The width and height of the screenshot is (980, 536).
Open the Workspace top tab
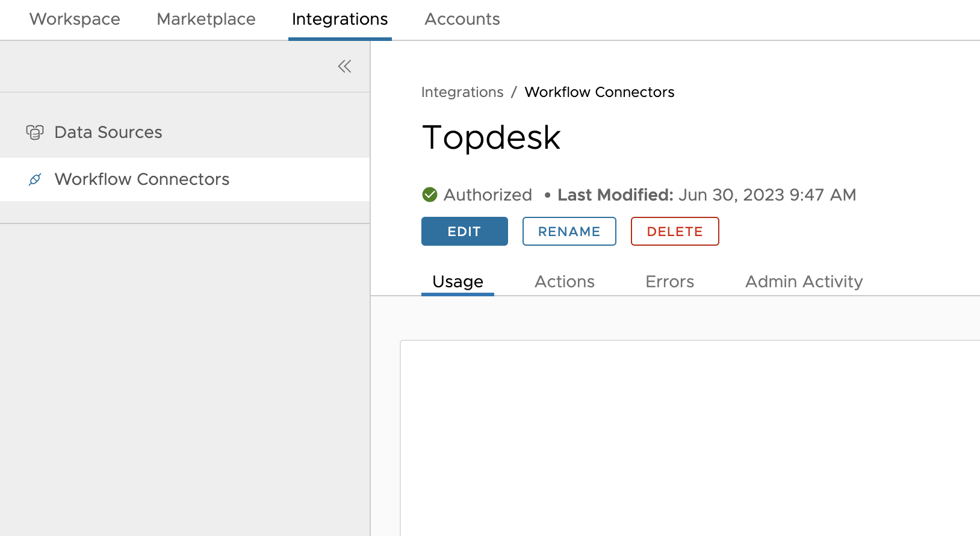coord(75,19)
